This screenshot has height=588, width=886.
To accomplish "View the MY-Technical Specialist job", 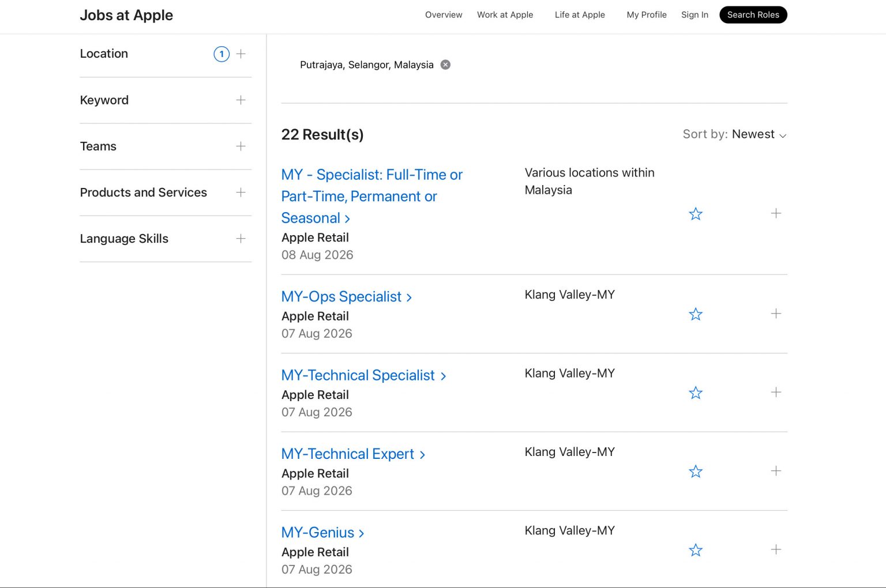I will (363, 375).
